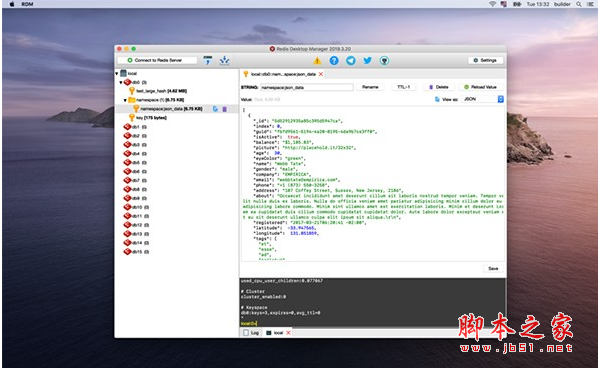Click the db0 database icon

[x=127, y=82]
